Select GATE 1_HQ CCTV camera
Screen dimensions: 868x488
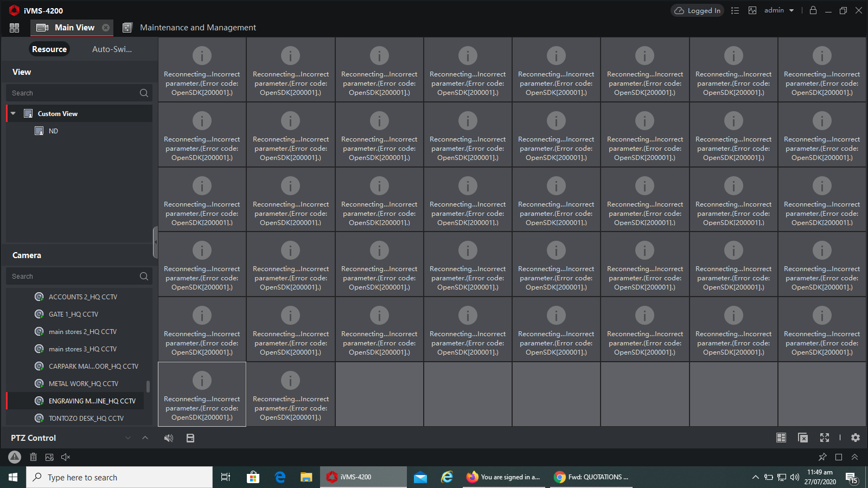73,314
